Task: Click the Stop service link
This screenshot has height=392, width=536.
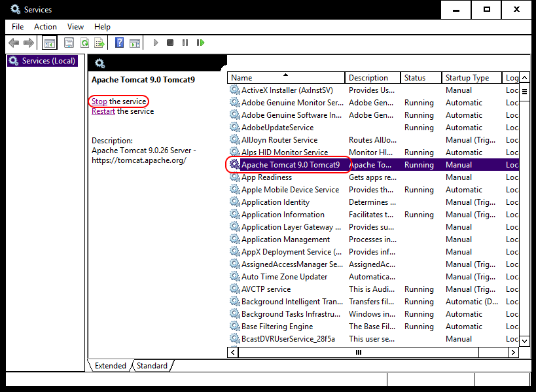Action: 99,101
